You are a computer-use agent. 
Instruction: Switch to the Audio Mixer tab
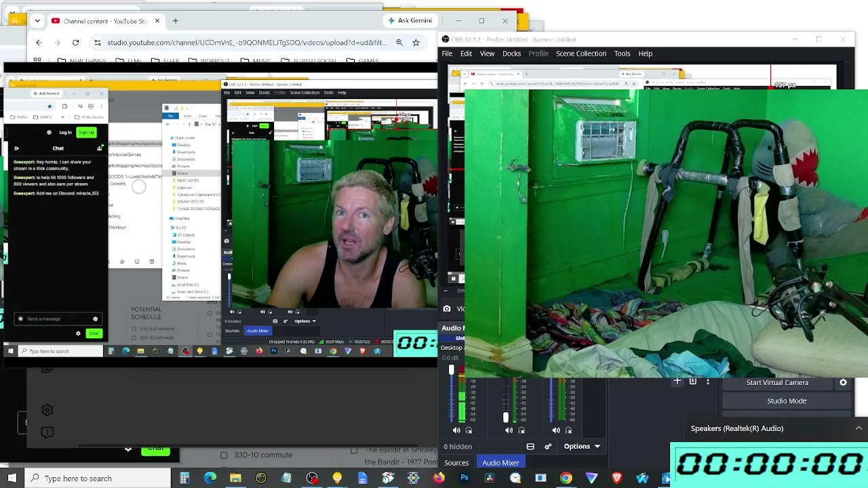pyautogui.click(x=500, y=463)
